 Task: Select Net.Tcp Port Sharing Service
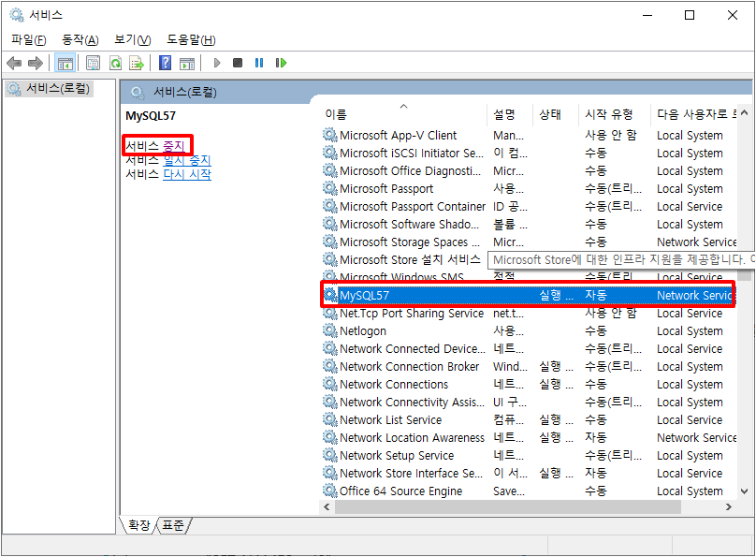529,314
